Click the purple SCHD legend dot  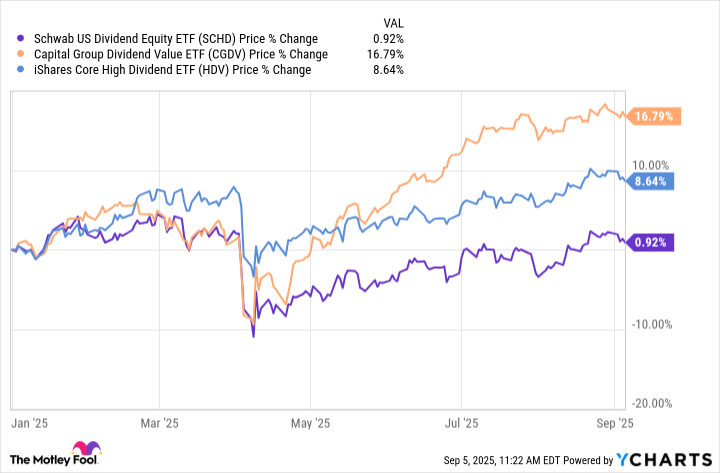click(x=20, y=39)
